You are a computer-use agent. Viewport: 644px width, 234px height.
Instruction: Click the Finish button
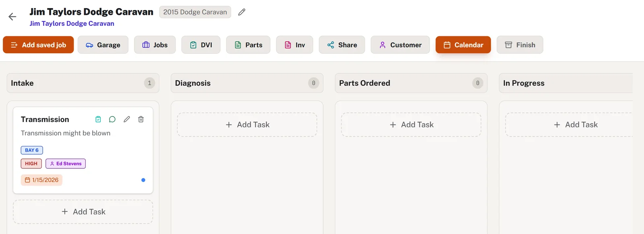click(520, 45)
